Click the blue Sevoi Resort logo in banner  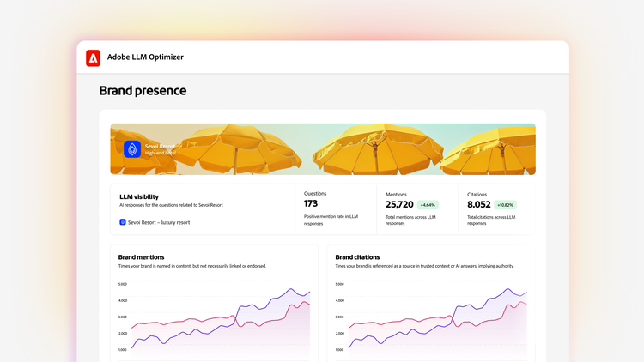coord(132,149)
